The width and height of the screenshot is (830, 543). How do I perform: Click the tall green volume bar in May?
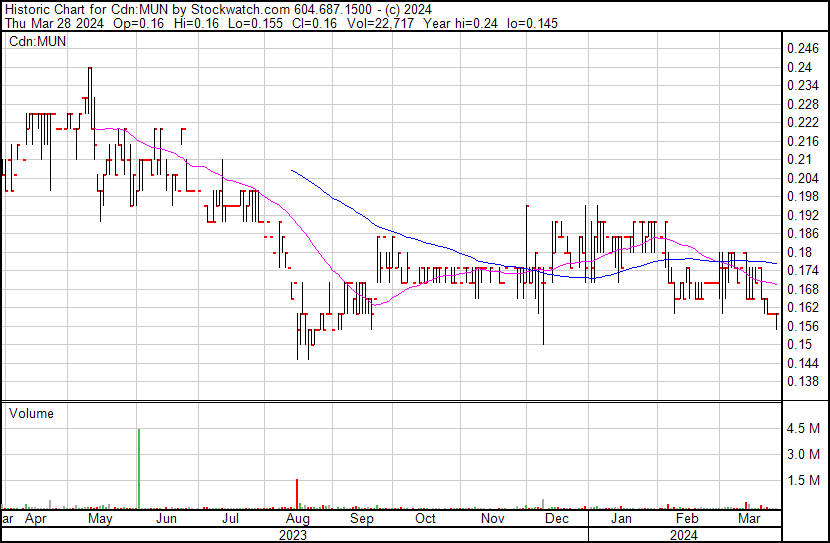click(138, 468)
